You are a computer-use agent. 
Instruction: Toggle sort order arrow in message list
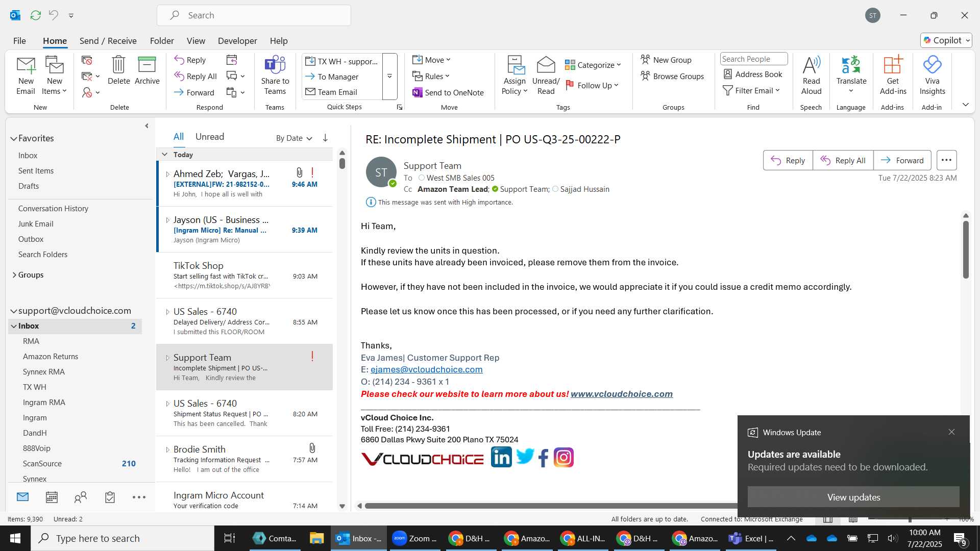(325, 138)
